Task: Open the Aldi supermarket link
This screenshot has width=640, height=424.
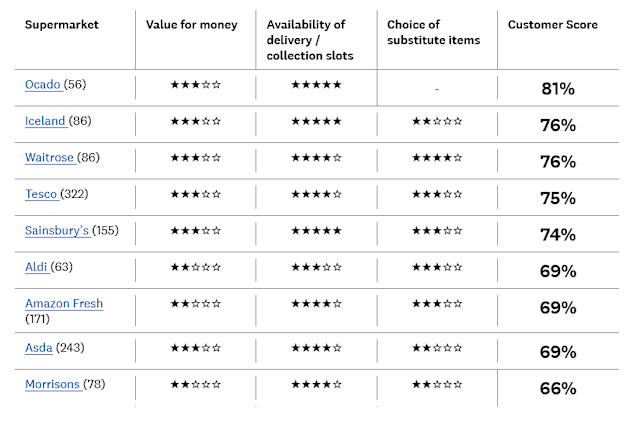Action: coord(35,267)
